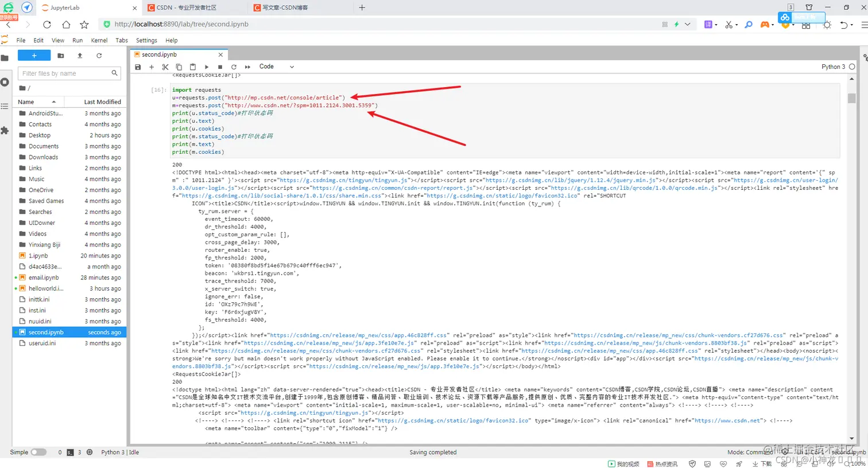The height and width of the screenshot is (468, 868).
Task: Bookmark this page with the star icon
Action: click(84, 25)
